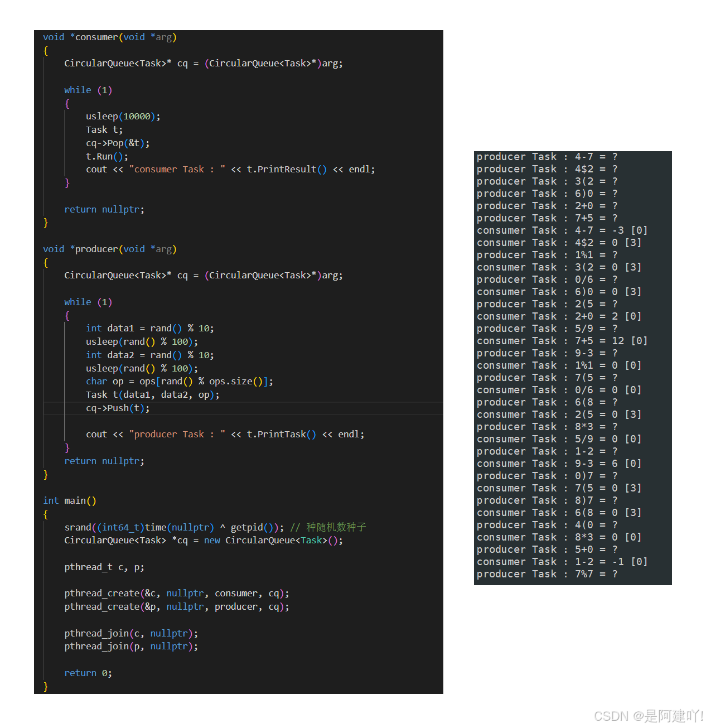Click the 'cq->Pop(&t);' statement
Image resolution: width=706 pixels, height=728 pixels.
click(x=118, y=143)
